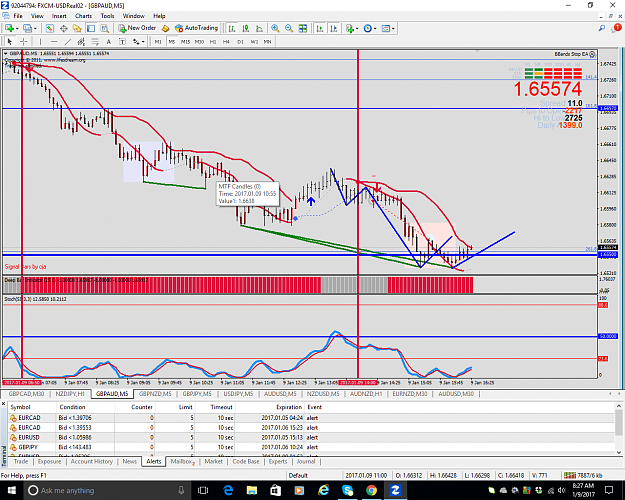Open the Mailbox terminal tab
This screenshot has height=500, width=625.
[182, 461]
